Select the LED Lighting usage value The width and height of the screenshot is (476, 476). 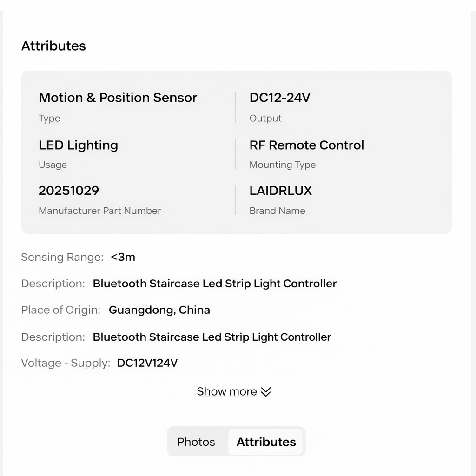78,145
